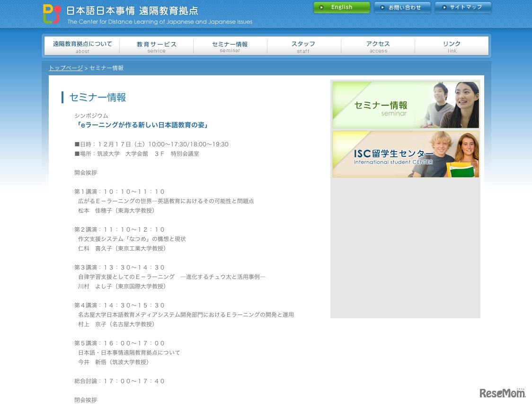Go to トップページ breadcrumb link

pos(66,68)
